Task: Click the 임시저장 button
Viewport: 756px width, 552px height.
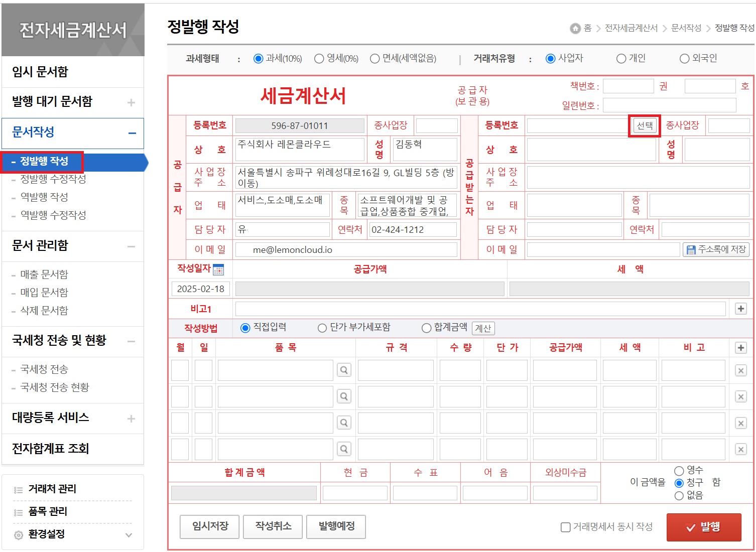Action: (x=210, y=526)
